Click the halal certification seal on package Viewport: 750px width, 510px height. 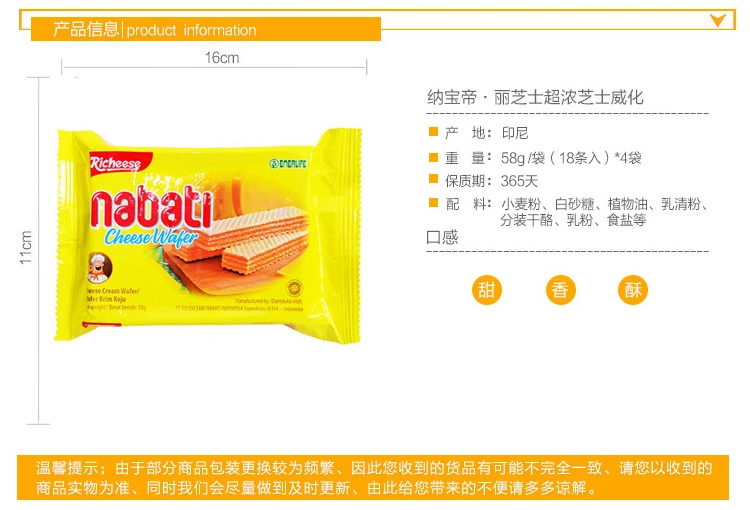point(294,288)
